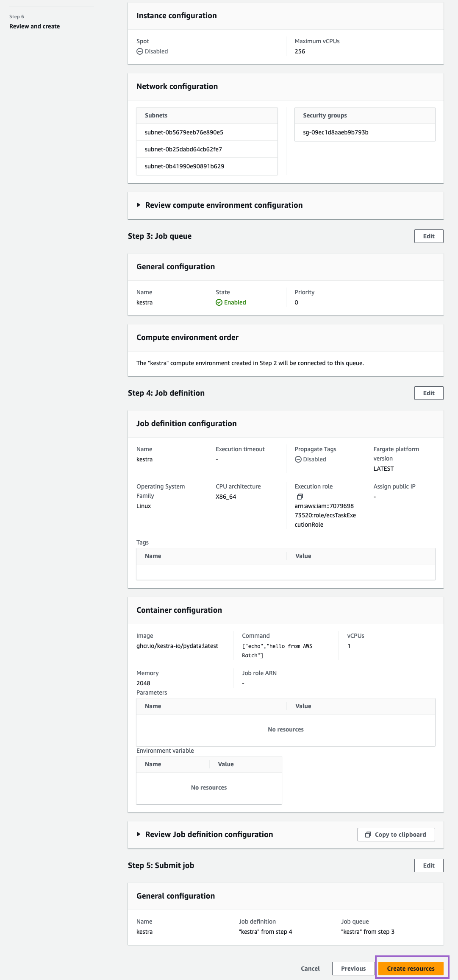Click the Propagate Tags Disabled icon
This screenshot has height=980, width=458.
coord(298,459)
